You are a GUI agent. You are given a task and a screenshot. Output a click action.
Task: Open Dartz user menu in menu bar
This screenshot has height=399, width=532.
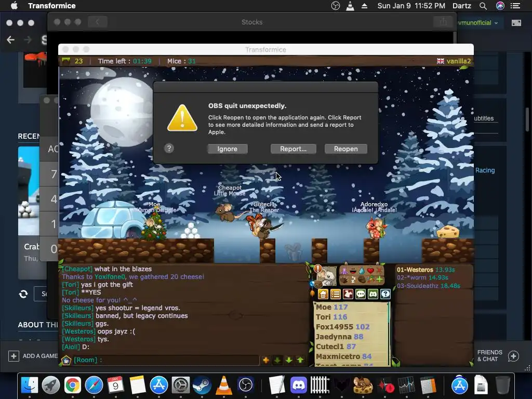coord(462,6)
